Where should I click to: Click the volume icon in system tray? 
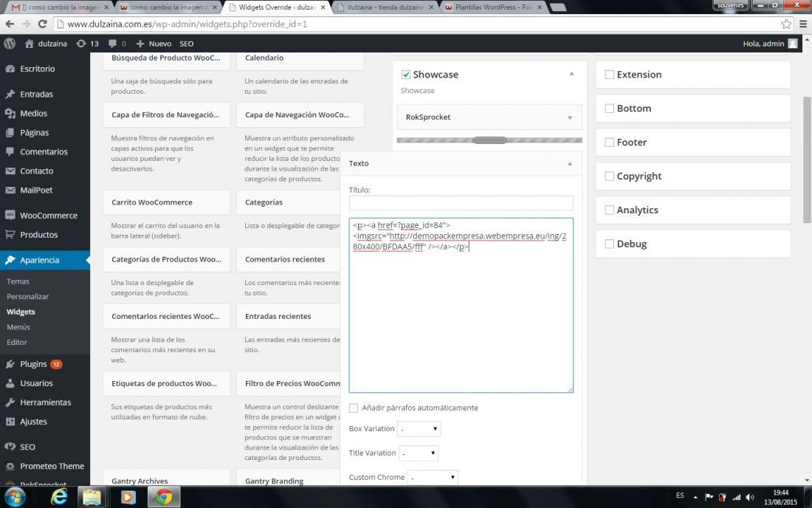(749, 497)
